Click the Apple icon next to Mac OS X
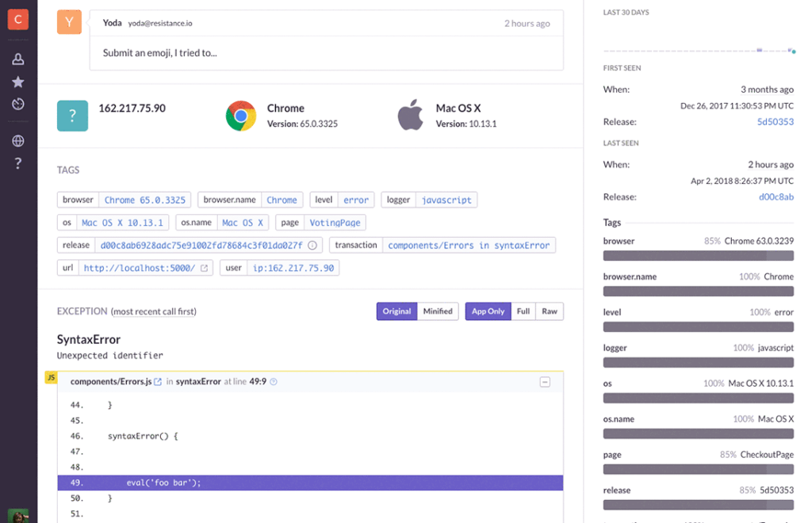The image size is (812, 523). point(411,115)
